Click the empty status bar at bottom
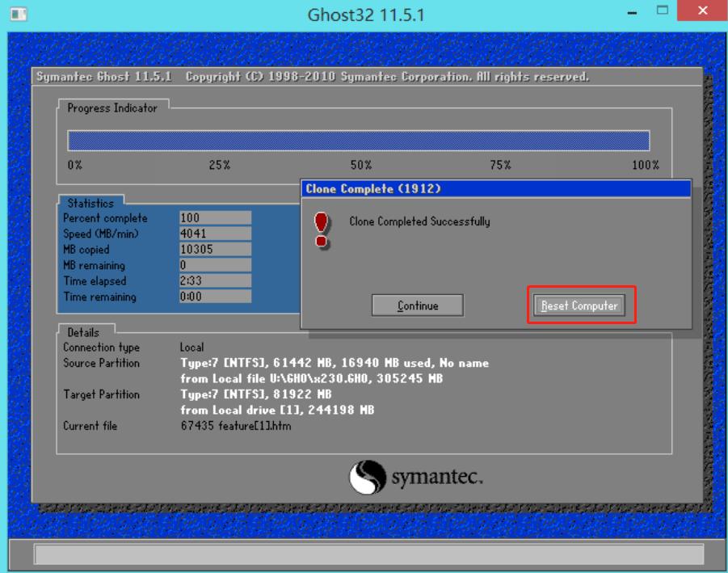 point(368,554)
